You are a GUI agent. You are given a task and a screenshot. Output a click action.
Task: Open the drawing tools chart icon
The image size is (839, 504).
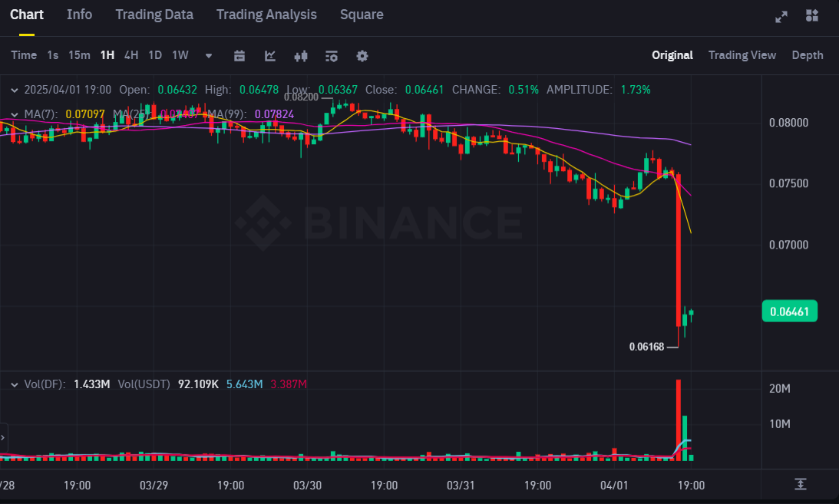coord(270,55)
